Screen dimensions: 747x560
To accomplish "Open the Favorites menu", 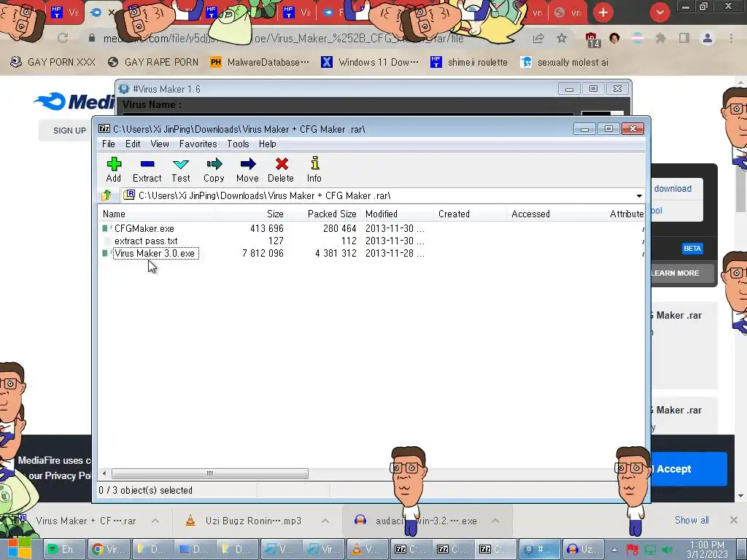I will point(198,144).
